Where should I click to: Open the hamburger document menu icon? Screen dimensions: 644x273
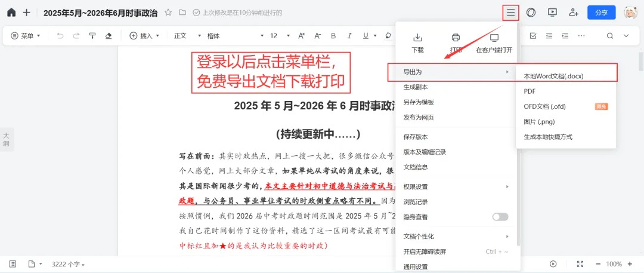510,13
